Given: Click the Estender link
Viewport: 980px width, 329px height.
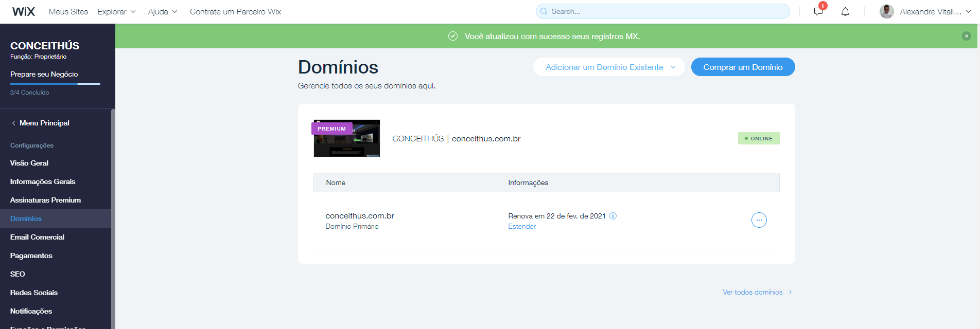Looking at the screenshot, I should coord(522,226).
